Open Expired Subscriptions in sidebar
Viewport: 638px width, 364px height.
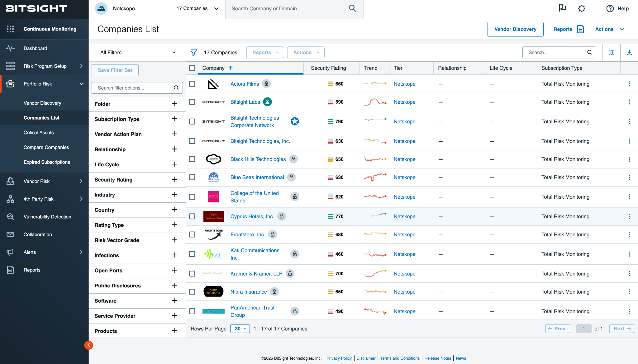[x=47, y=162]
